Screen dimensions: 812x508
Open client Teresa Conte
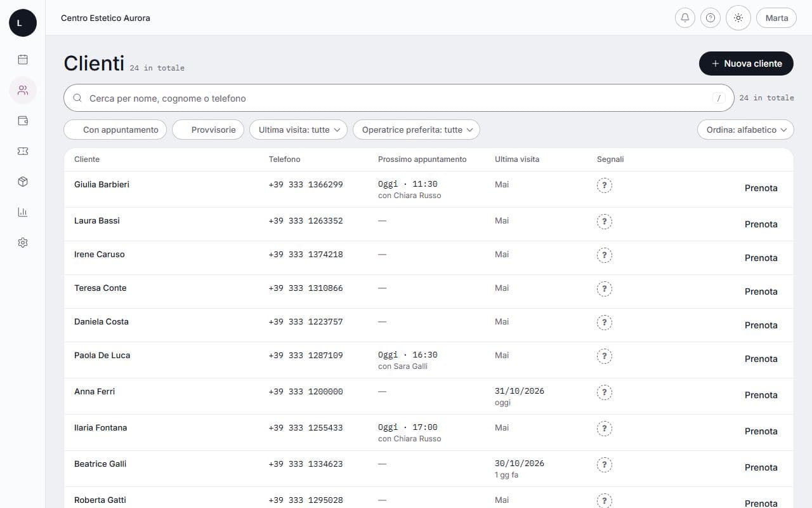(x=100, y=288)
